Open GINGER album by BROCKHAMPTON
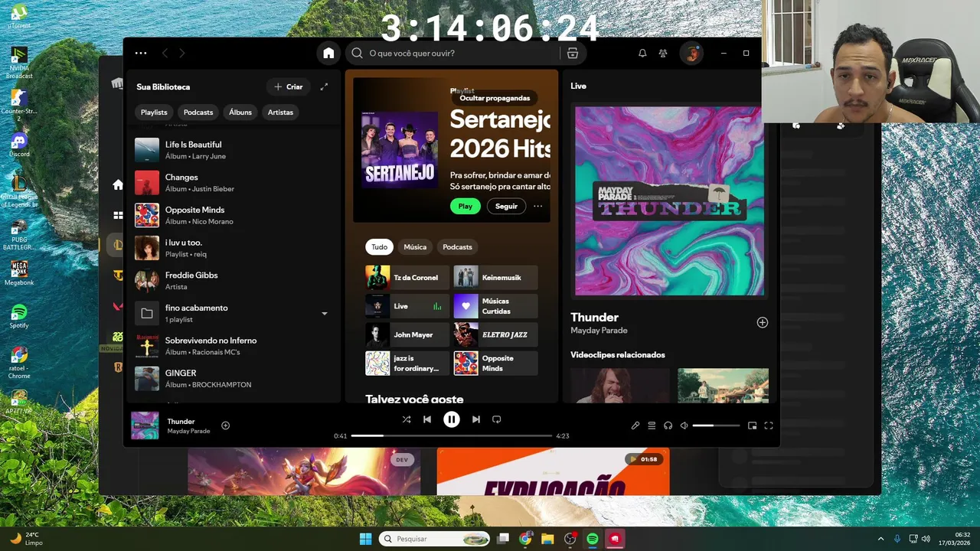 (x=234, y=379)
